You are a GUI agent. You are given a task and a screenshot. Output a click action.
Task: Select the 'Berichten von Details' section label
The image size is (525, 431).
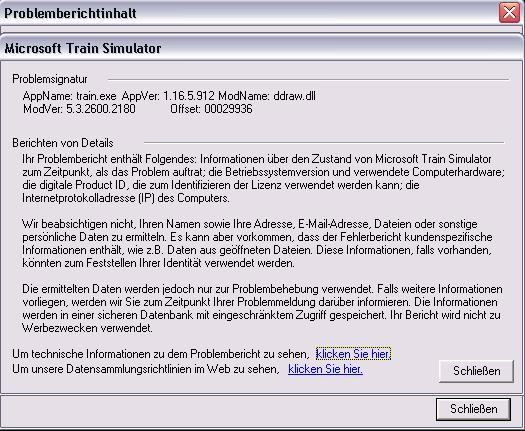(63, 143)
